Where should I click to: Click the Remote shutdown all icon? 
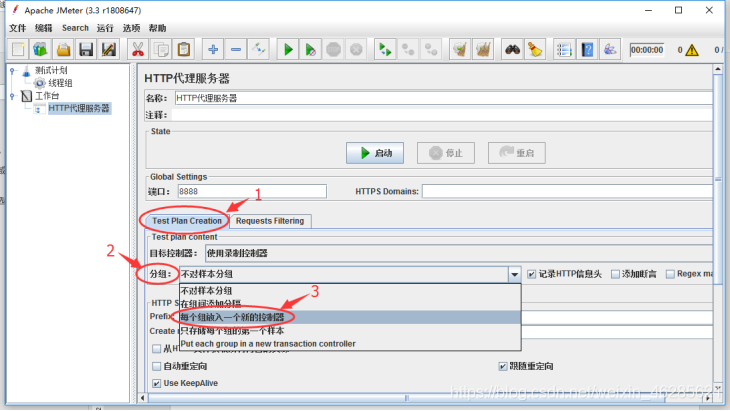tap(431, 49)
